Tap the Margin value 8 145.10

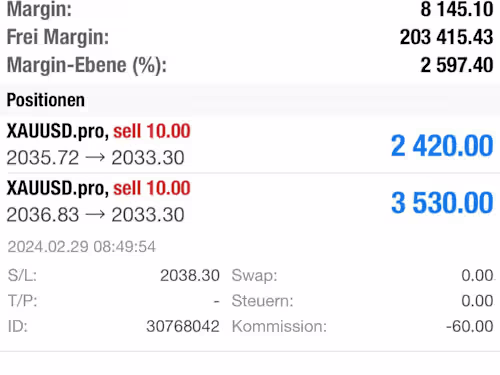tap(457, 9)
